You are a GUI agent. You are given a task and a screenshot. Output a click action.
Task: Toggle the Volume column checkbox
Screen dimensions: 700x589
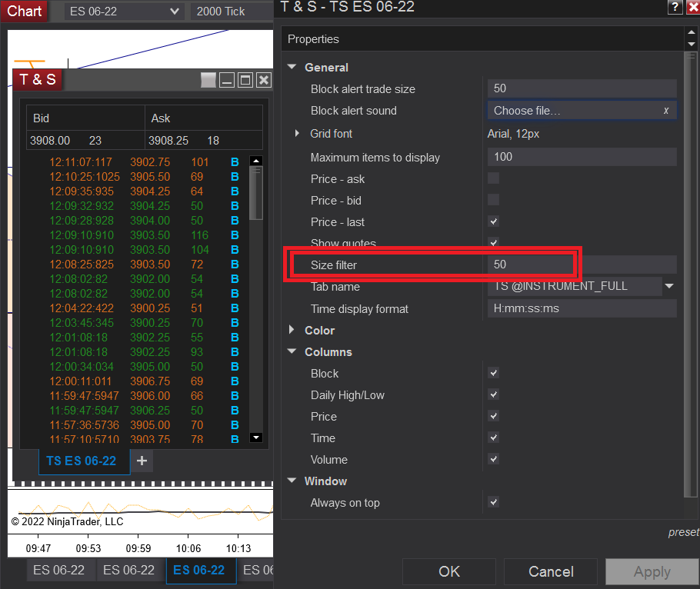493,459
